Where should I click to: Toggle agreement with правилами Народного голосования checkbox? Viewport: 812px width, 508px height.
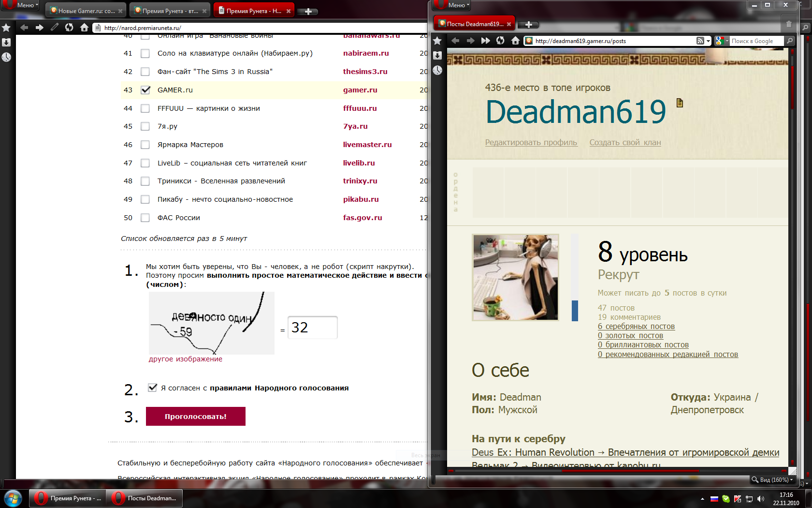click(x=152, y=388)
